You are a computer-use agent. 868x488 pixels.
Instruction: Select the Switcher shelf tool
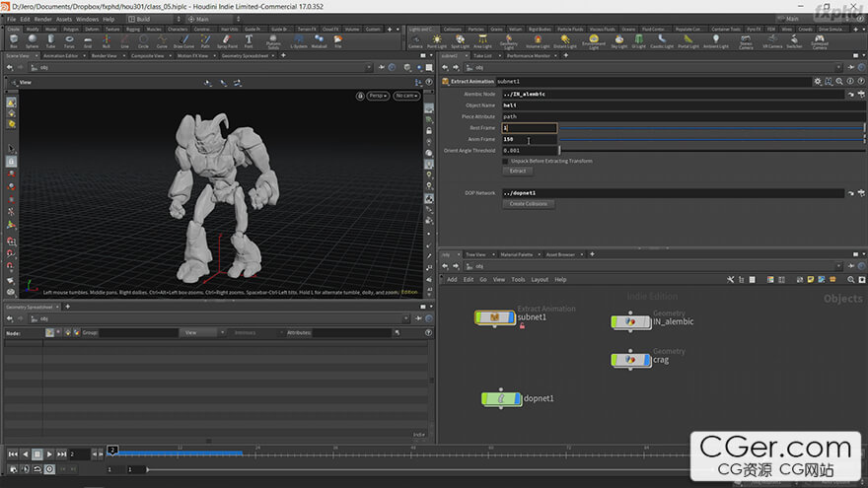tap(794, 41)
